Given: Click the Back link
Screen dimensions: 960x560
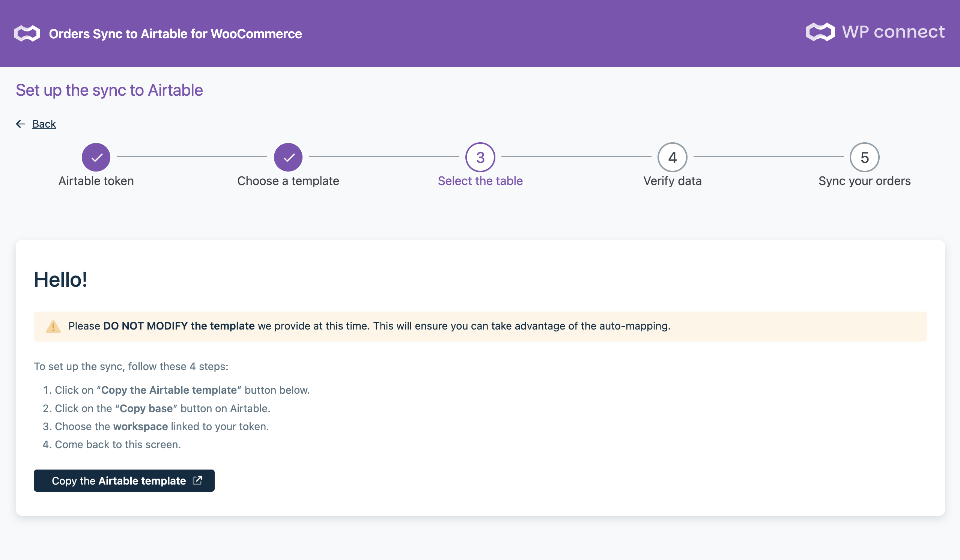Looking at the screenshot, I should 44,124.
